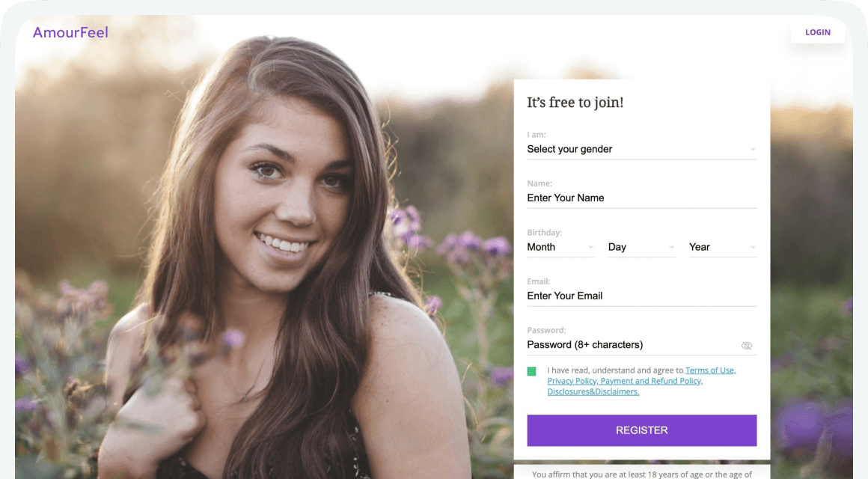Go to LOGIN in the header
Screen dimensions: 868x479
(818, 32)
